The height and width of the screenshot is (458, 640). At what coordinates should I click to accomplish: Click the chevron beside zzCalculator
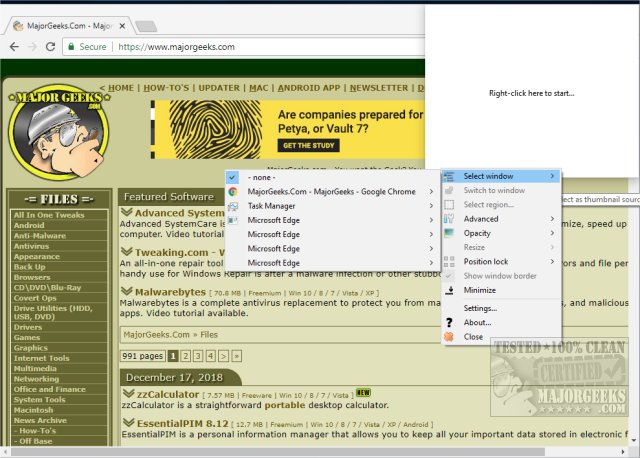pos(129,393)
